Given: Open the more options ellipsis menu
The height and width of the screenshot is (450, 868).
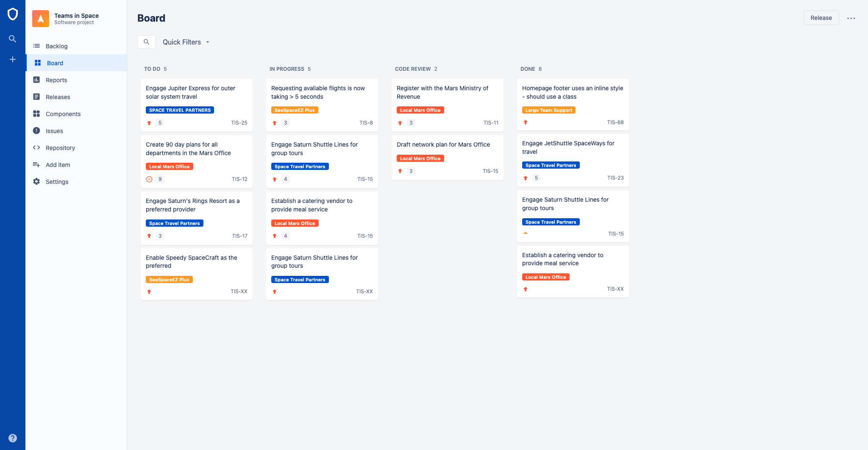Looking at the screenshot, I should (851, 18).
